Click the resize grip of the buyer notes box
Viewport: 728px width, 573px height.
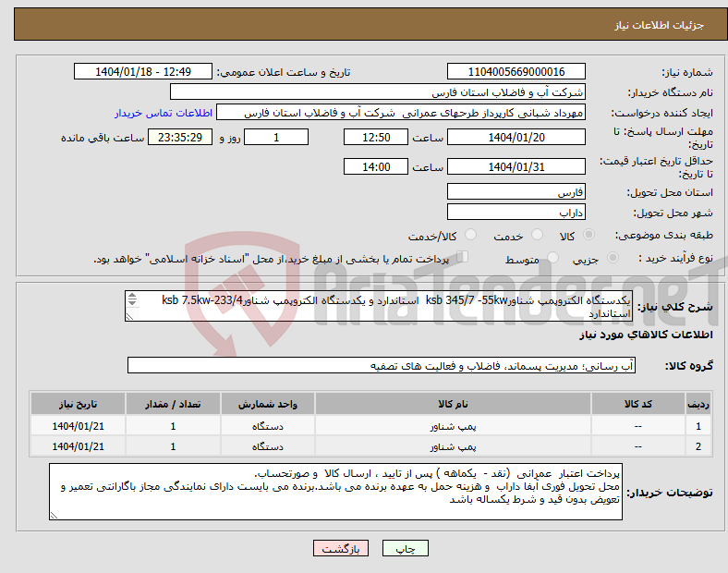point(54,516)
